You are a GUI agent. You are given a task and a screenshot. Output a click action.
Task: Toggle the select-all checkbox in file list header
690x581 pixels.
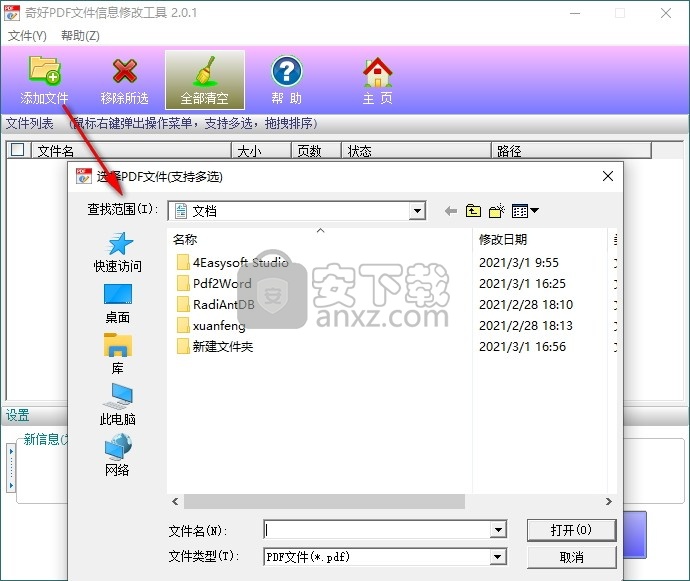point(17,150)
